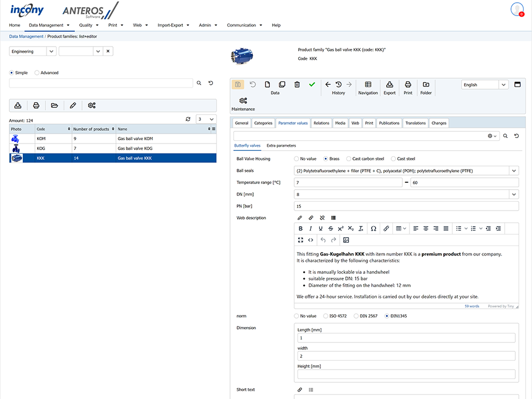Click the Export icon in editor toolbar
The width and height of the screenshot is (532, 399).
pos(390,84)
